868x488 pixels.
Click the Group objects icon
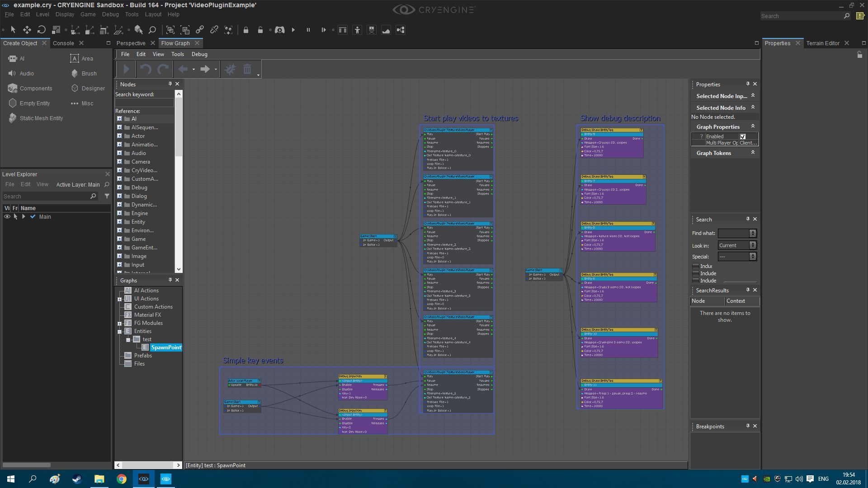[170, 30]
